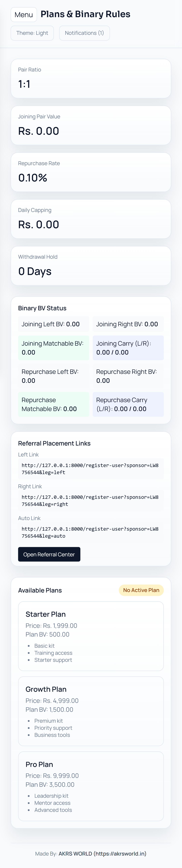Select the Right Link referral URL

click(90, 500)
